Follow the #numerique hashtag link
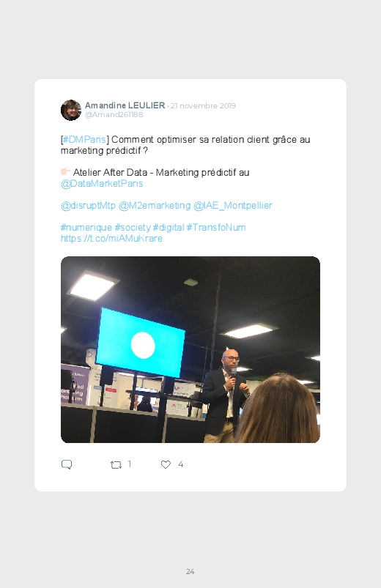The image size is (381, 588). point(86,227)
